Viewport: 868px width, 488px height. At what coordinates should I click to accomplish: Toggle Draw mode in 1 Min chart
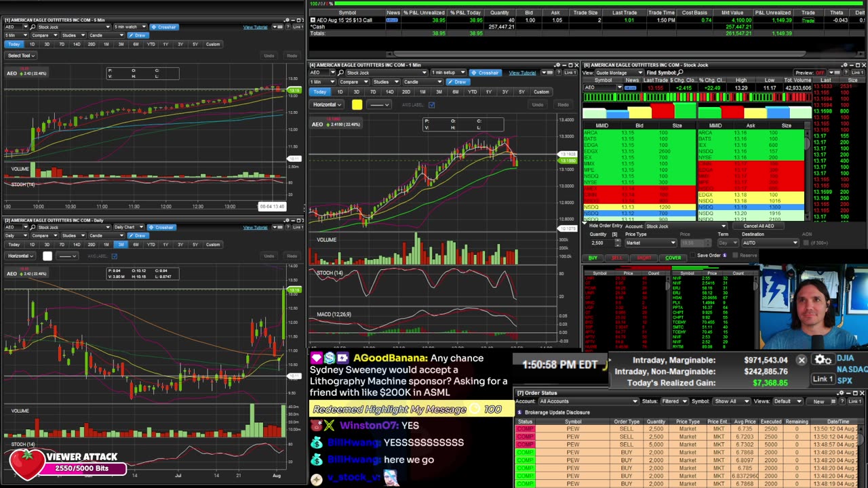point(459,82)
